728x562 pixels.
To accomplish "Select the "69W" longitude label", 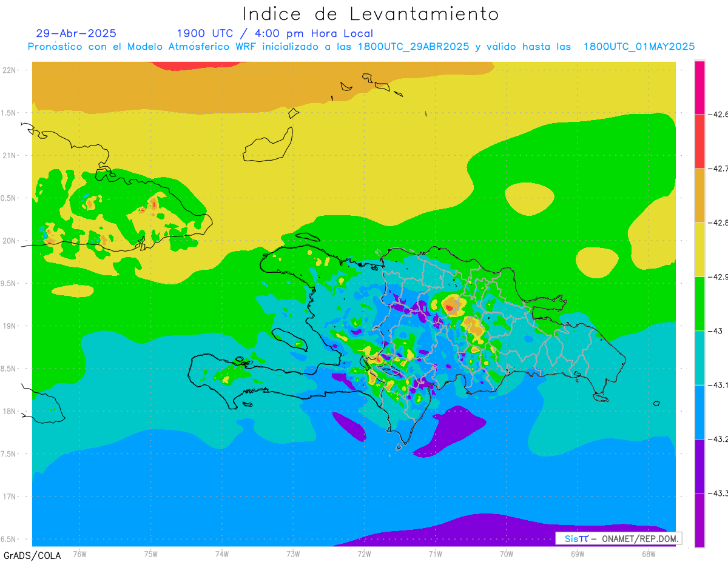I will 578,553.
